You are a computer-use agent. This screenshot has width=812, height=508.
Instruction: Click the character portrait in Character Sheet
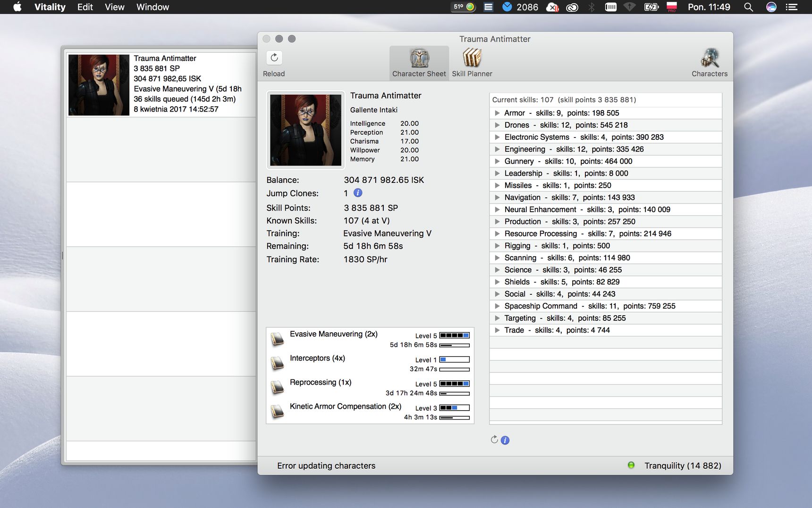coord(305,130)
